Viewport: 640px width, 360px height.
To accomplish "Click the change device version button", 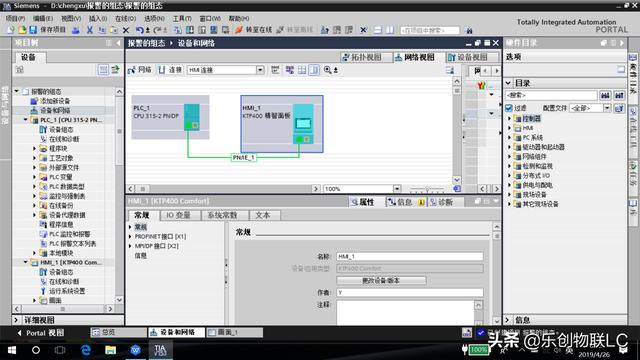I will [381, 280].
